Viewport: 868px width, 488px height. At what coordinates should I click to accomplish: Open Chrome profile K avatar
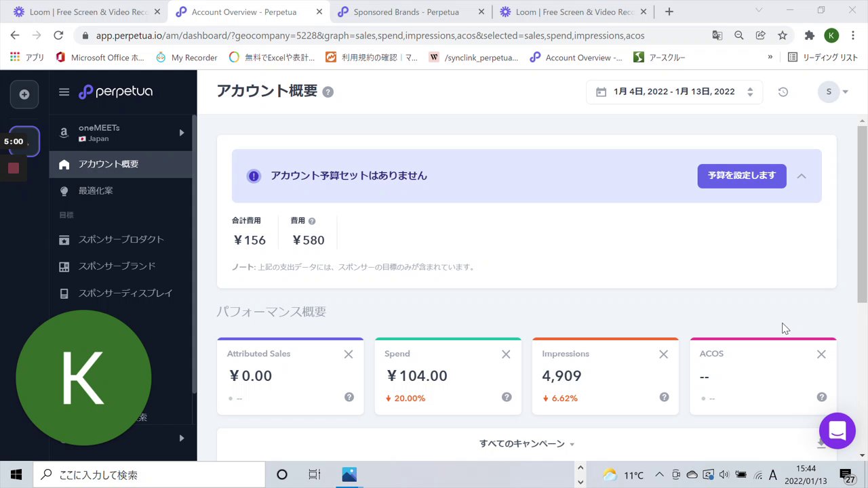(x=831, y=35)
